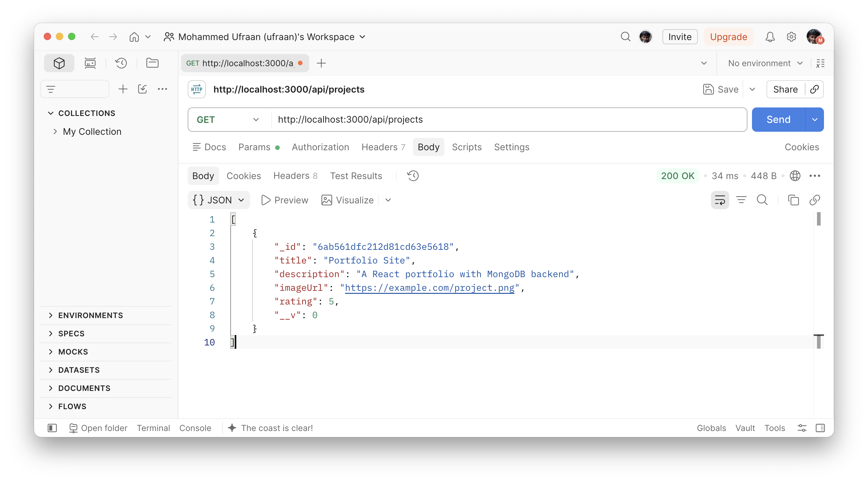Open the folder icon in sidebar toolbar
This screenshot has width=868, height=482.
[152, 63]
